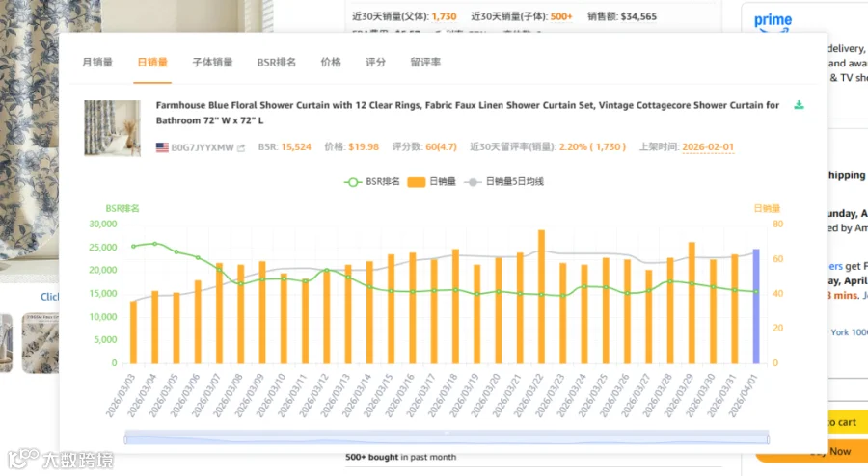Image resolution: width=868 pixels, height=476 pixels.
Task: Select the floral curtain thumbnail under main image
Action: (40, 343)
